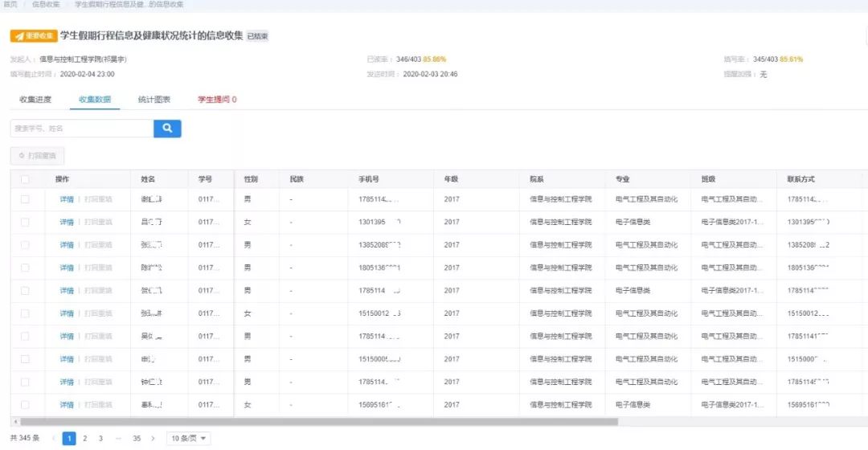868x450 pixels.
Task: Check the row with phone 1301395
Action: (x=25, y=222)
